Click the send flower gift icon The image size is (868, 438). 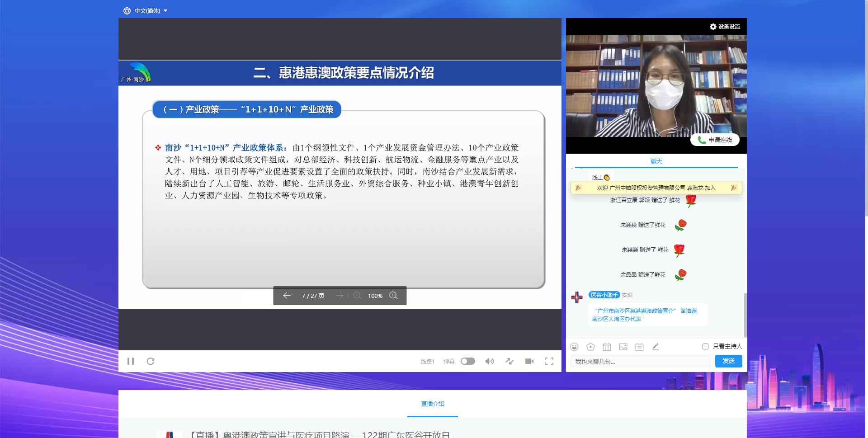pos(590,347)
